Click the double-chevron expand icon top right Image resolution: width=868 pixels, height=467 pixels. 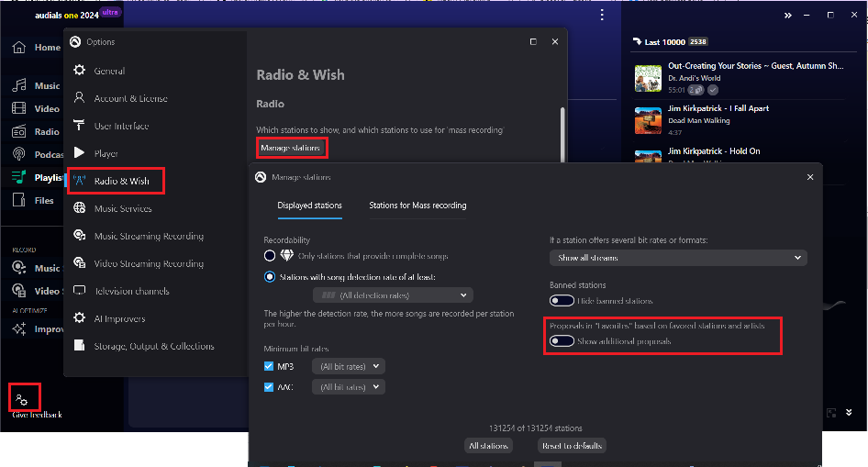[x=788, y=16]
